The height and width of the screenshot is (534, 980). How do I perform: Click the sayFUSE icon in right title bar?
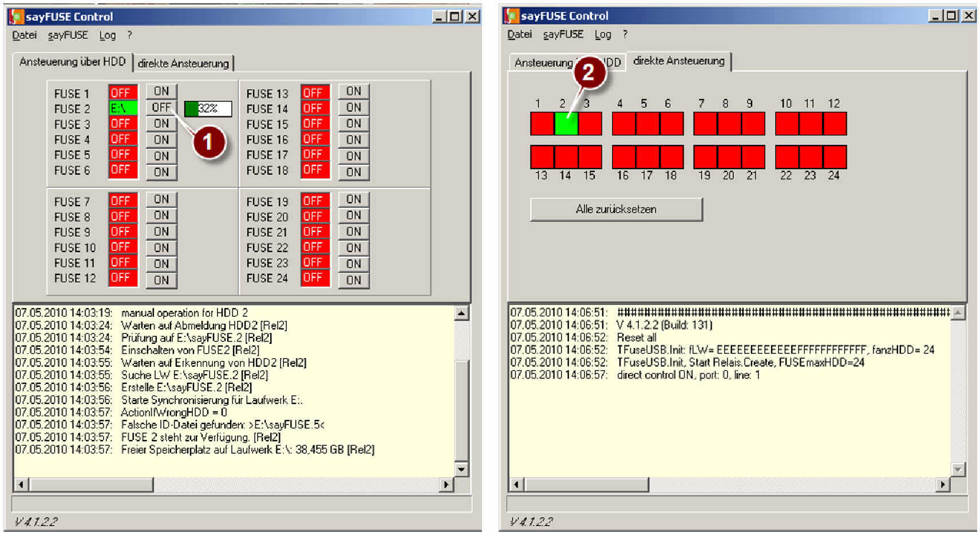[x=512, y=16]
